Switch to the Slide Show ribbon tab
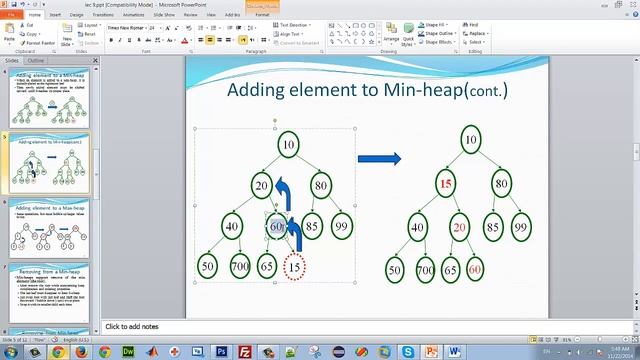The image size is (640, 360). tap(164, 15)
